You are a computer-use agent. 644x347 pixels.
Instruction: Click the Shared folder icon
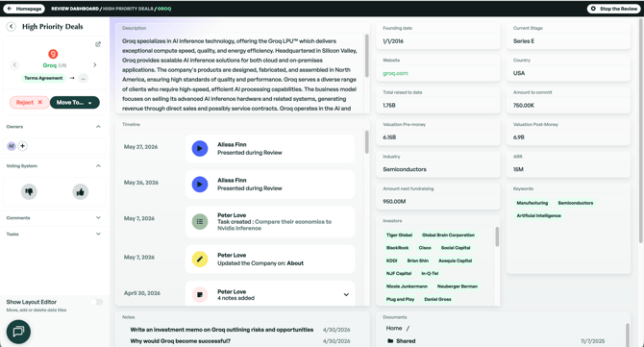pyautogui.click(x=390, y=341)
